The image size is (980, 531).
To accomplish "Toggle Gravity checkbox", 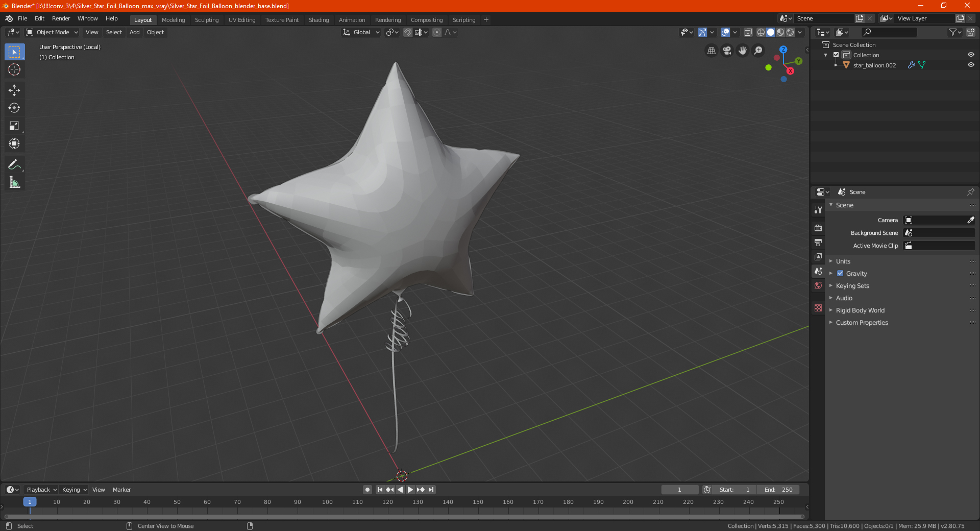I will pyautogui.click(x=840, y=273).
